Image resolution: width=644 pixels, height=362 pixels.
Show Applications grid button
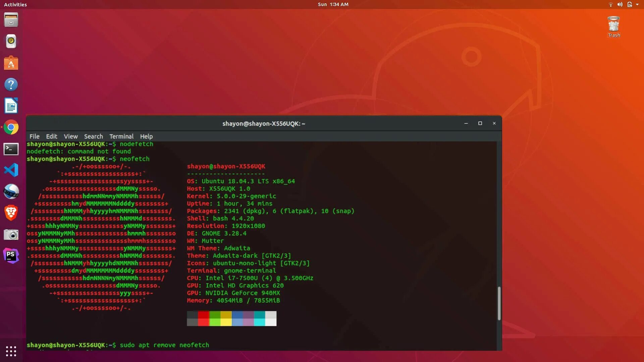point(11,351)
